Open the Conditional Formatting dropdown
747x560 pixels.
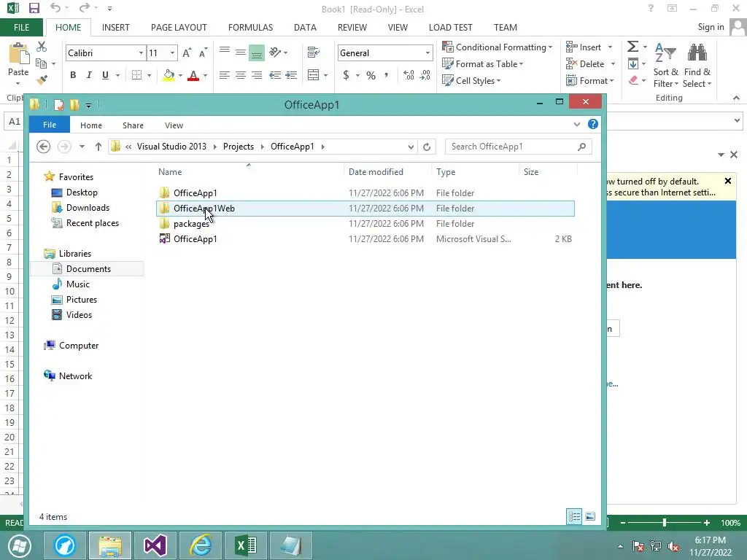[x=497, y=47]
